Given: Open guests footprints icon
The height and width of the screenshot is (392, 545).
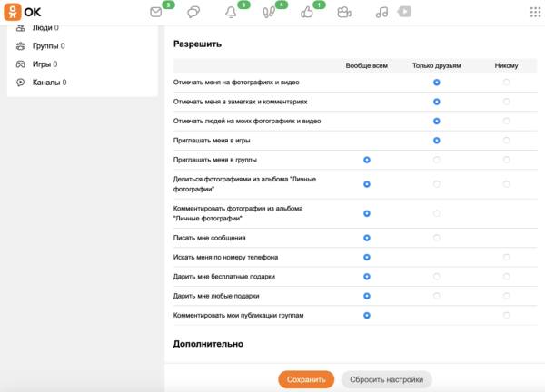Looking at the screenshot, I should 269,13.
